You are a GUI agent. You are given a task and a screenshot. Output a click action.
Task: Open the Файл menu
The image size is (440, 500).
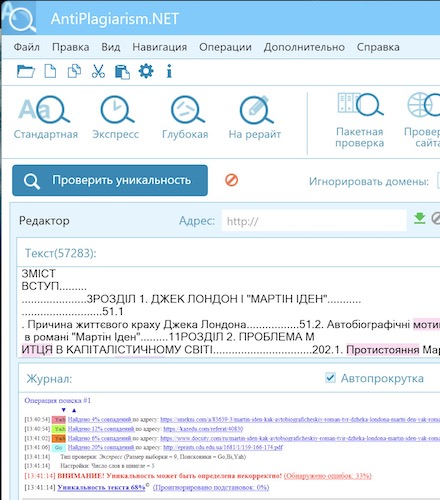tap(27, 47)
